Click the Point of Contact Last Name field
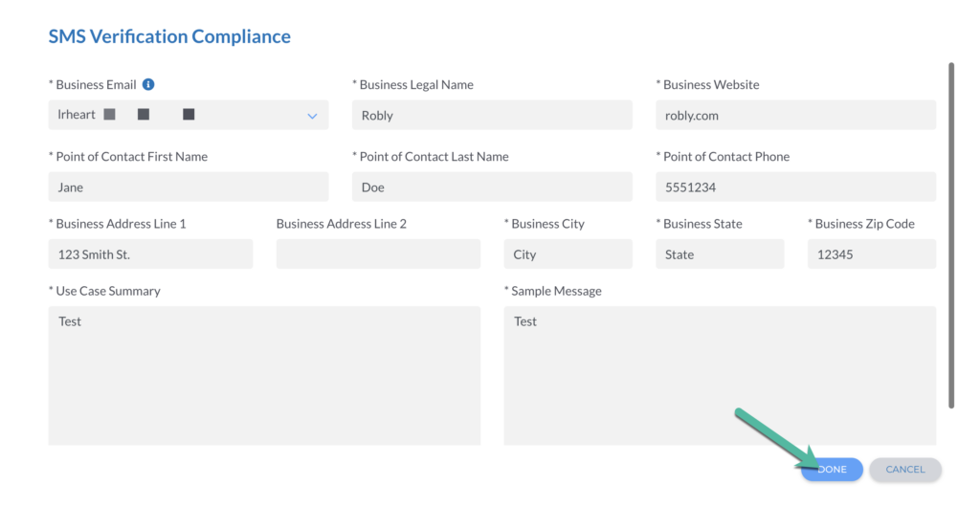 click(x=492, y=187)
